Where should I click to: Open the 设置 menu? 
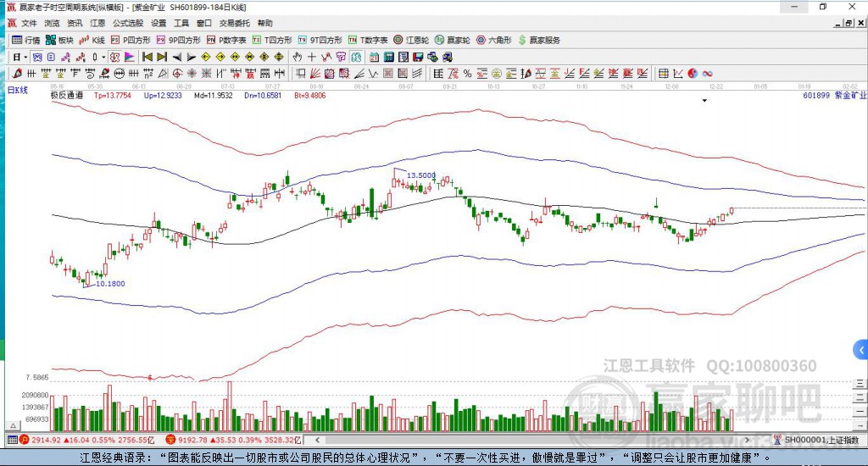(x=159, y=23)
